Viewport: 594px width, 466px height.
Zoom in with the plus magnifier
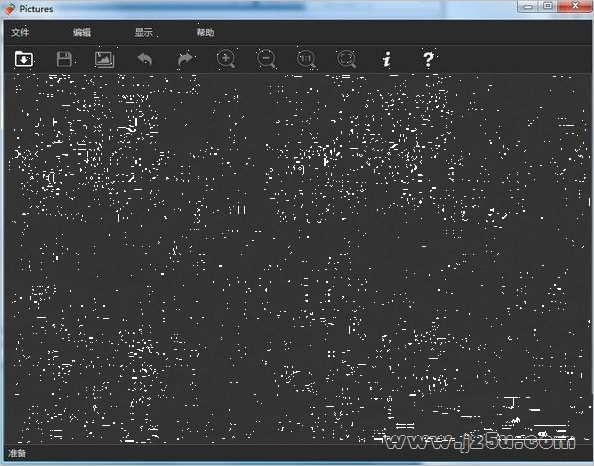[226, 59]
